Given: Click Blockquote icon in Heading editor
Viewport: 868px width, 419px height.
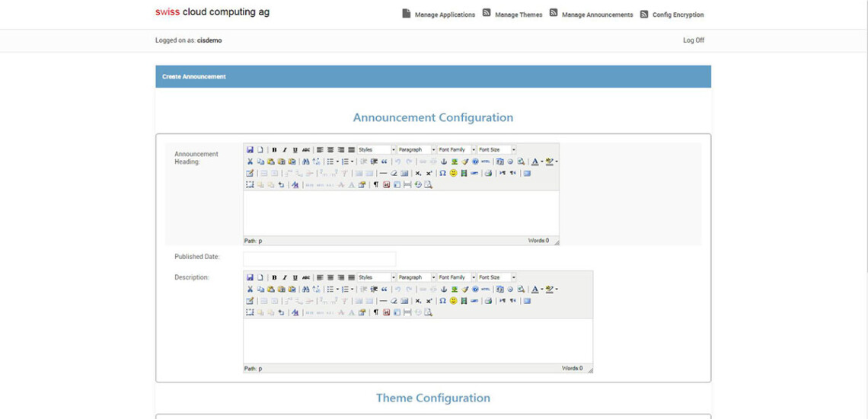Looking at the screenshot, I should [385, 162].
